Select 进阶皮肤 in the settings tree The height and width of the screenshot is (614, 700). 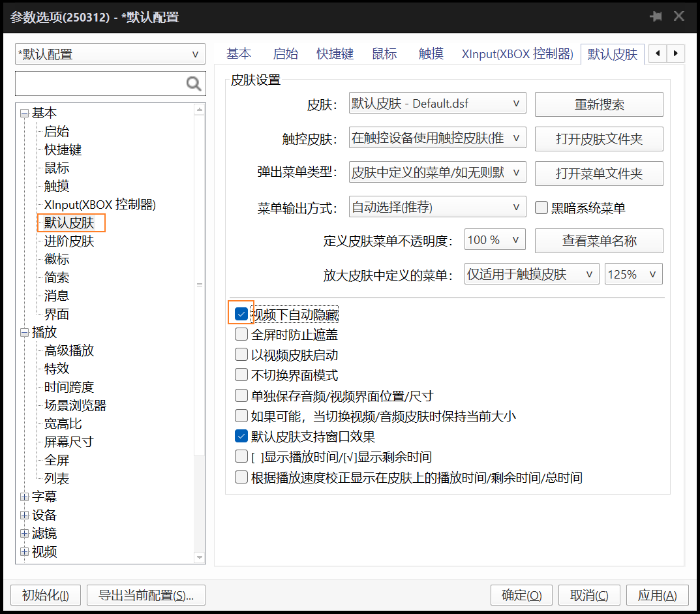tap(69, 241)
